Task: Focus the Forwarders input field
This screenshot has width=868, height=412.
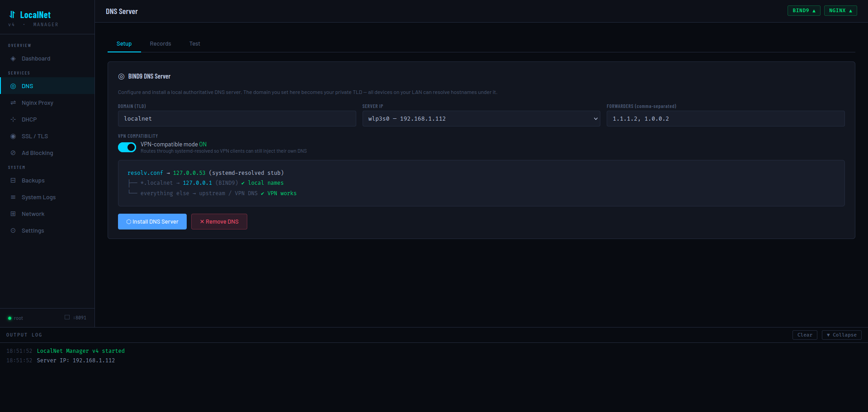Action: [726, 119]
